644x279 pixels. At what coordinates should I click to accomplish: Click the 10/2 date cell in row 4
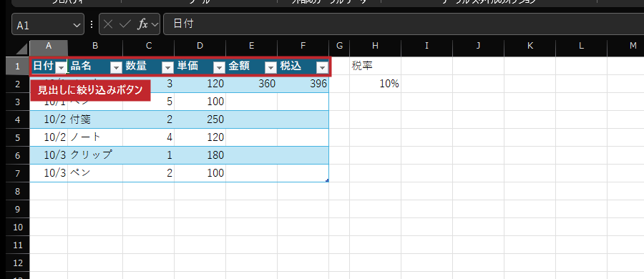tap(49, 119)
